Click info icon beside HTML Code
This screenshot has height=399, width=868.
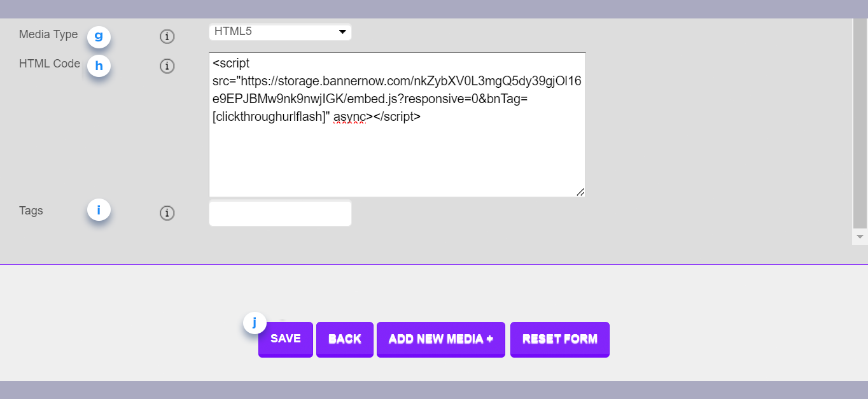point(167,66)
